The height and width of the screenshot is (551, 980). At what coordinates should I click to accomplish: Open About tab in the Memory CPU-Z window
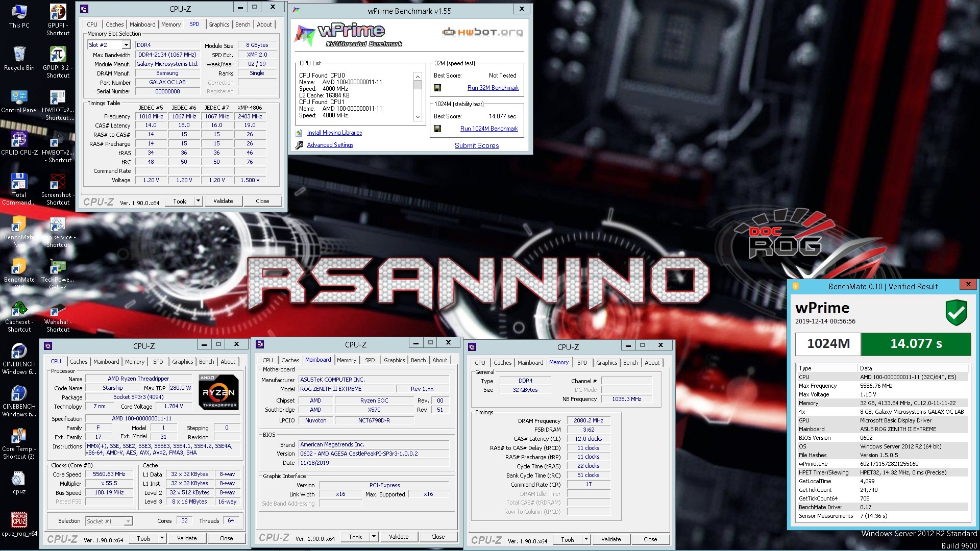coord(652,363)
